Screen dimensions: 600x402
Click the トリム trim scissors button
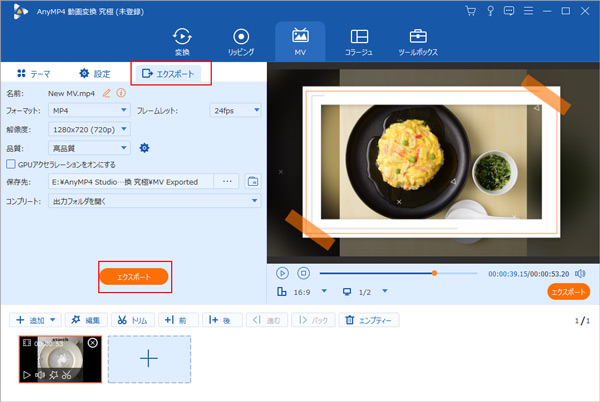[132, 320]
